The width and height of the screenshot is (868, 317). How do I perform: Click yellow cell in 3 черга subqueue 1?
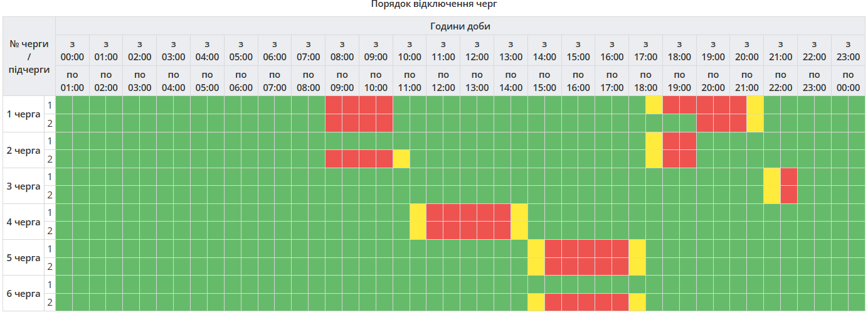[x=771, y=177]
